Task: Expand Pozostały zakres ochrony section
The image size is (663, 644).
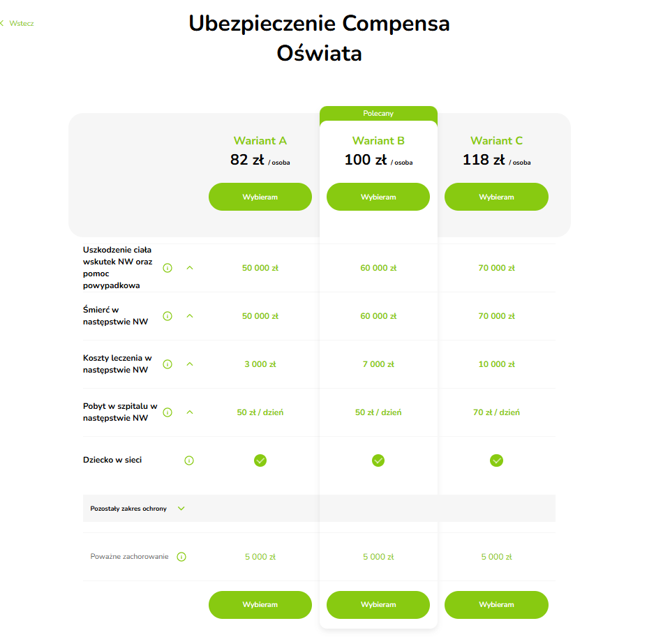Action: click(181, 509)
